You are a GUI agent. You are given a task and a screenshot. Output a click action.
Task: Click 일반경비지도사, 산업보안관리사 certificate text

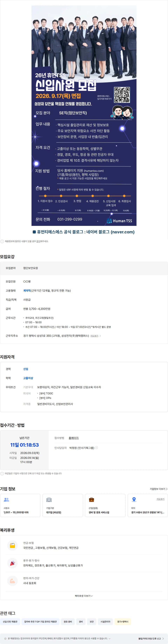tap(55, 404)
